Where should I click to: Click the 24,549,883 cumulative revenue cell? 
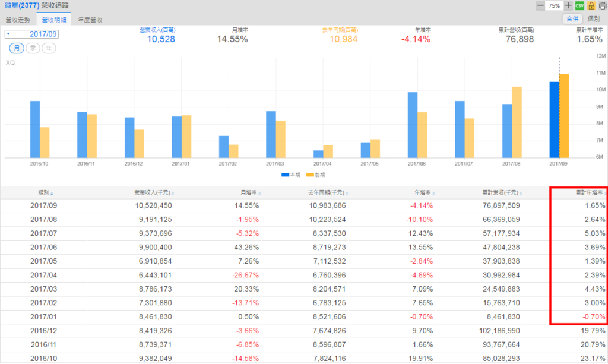tap(501, 289)
